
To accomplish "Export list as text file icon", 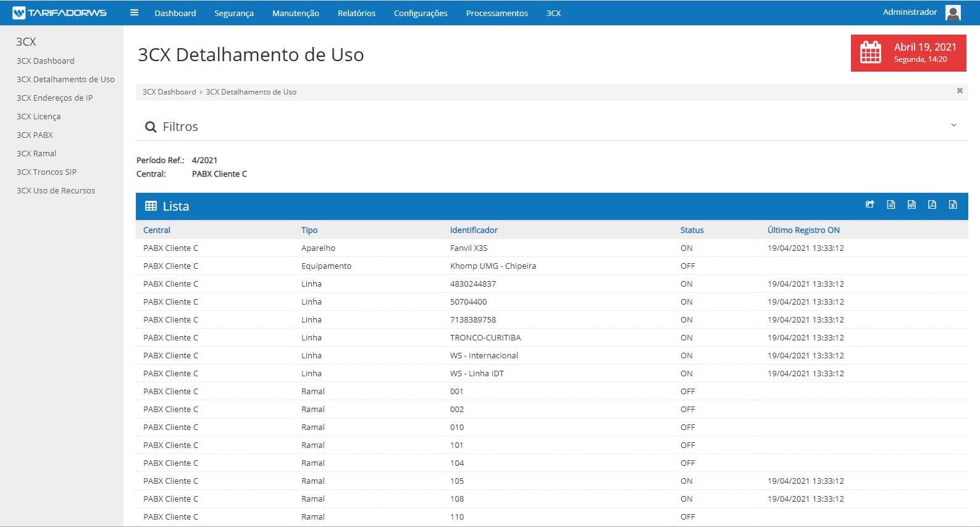I will 890,204.
